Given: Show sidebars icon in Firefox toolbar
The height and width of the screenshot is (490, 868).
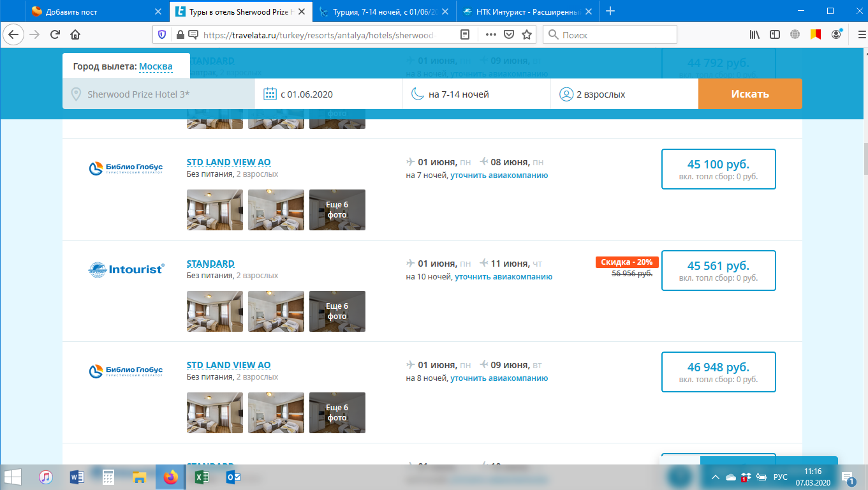Looking at the screenshot, I should (775, 34).
